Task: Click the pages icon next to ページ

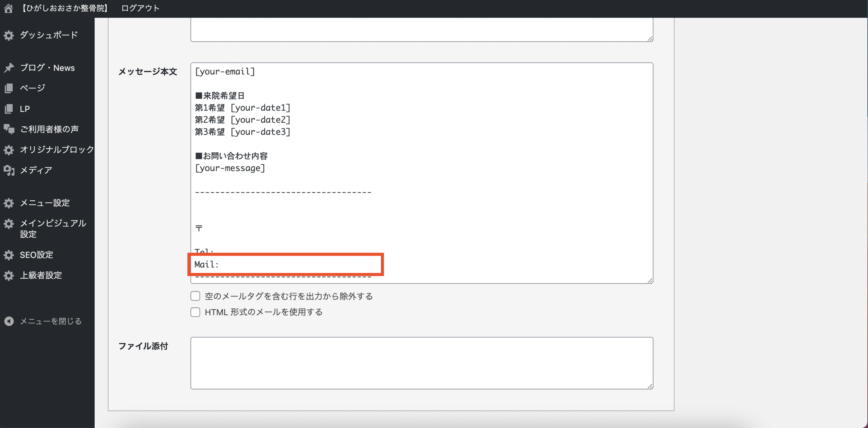Action: coord(9,88)
